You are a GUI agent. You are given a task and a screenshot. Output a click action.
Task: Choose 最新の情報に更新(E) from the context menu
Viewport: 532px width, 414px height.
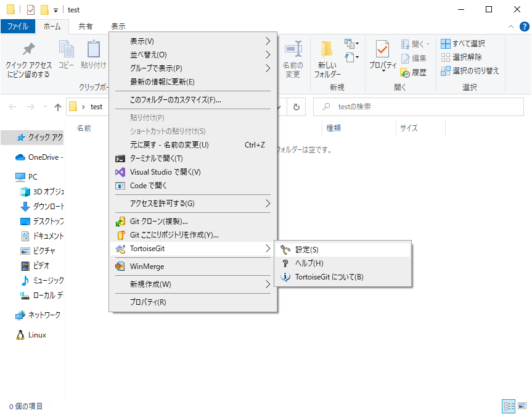pos(160,81)
